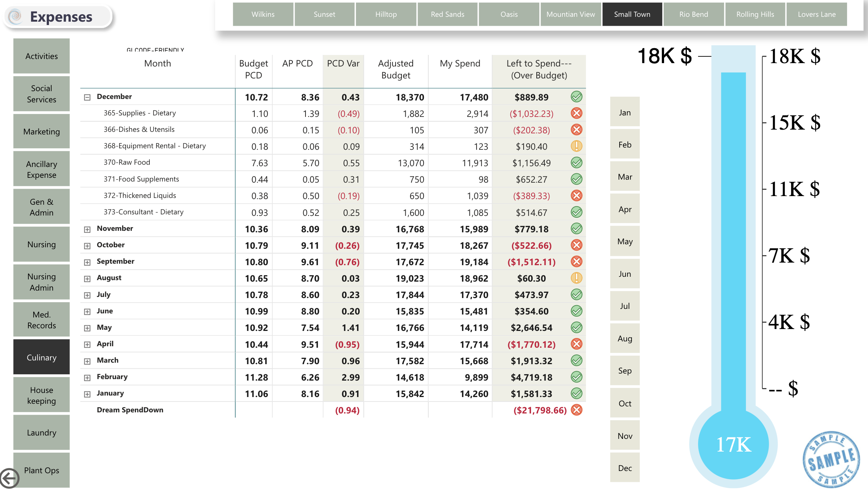Collapse the December row
The image size is (868, 499).
coord(87,97)
